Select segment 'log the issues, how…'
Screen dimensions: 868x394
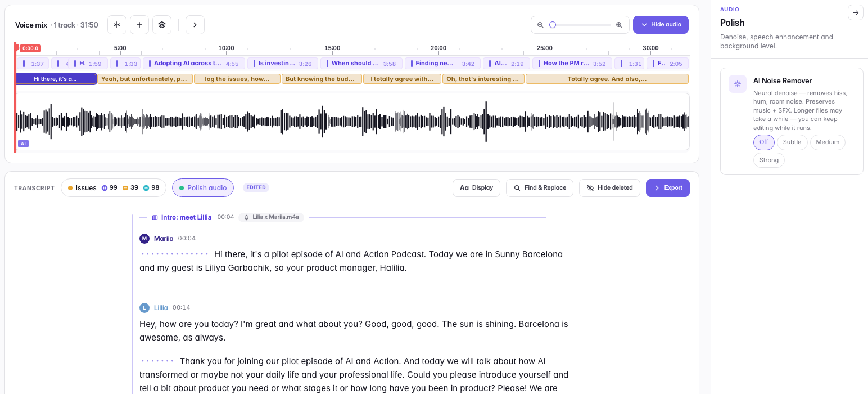point(237,79)
